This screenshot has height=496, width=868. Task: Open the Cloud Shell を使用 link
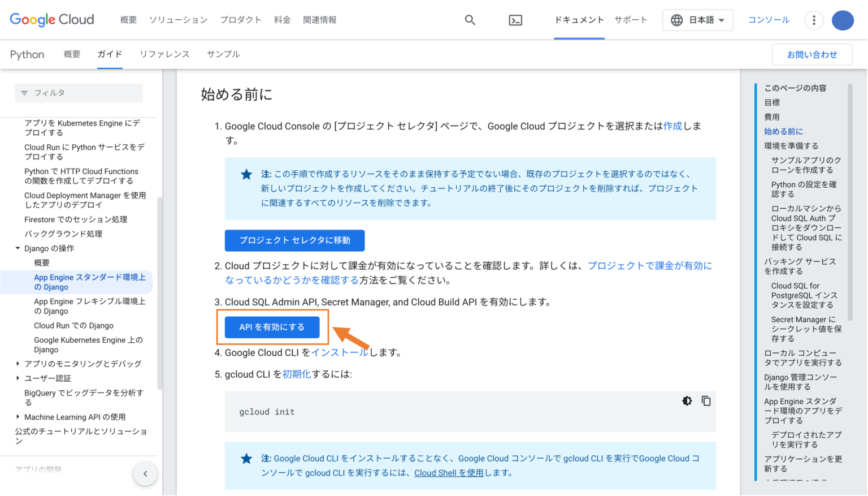pyautogui.click(x=449, y=473)
